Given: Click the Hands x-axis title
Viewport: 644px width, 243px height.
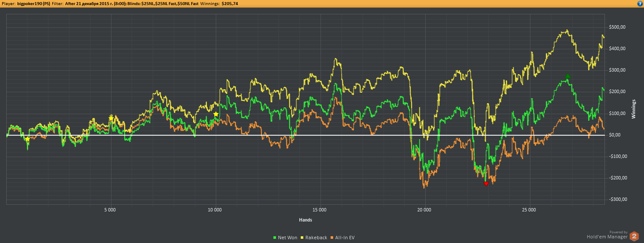Looking at the screenshot, I should pyautogui.click(x=305, y=220).
